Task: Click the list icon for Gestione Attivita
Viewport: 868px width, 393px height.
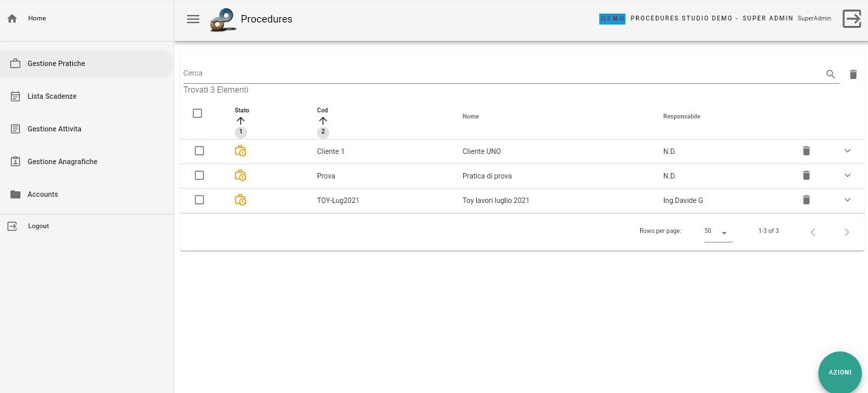Action: tap(15, 129)
